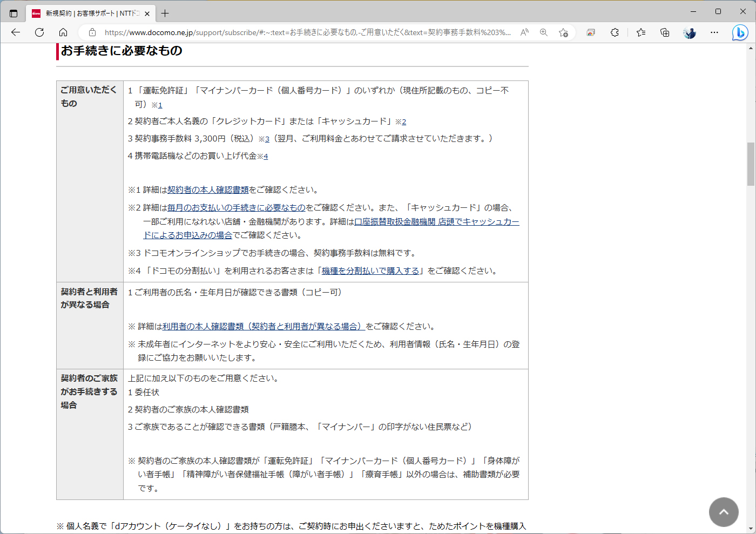Open the 機種を分割払いで購入する link

(370, 271)
